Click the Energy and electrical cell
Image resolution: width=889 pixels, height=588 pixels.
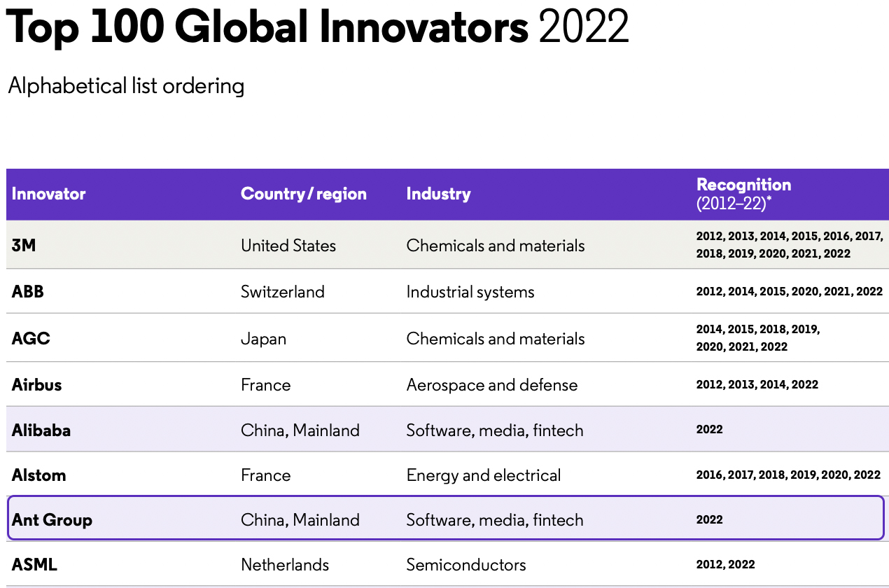[484, 475]
